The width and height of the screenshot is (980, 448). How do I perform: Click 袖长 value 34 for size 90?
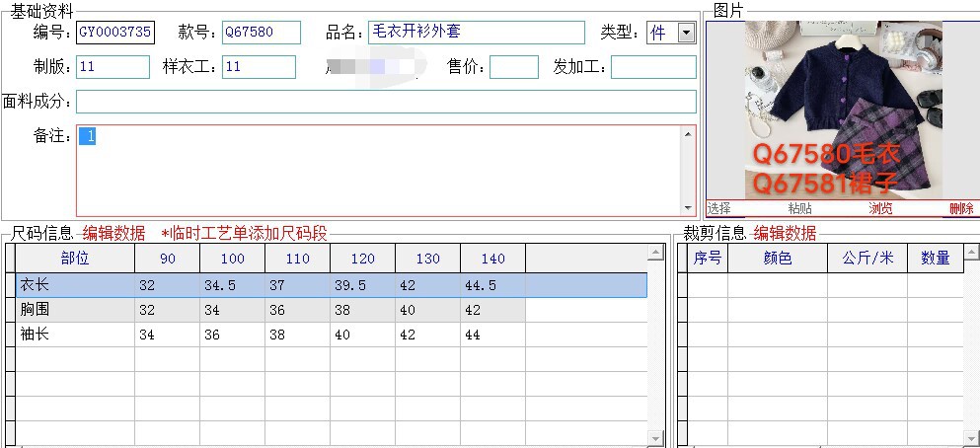(168, 335)
